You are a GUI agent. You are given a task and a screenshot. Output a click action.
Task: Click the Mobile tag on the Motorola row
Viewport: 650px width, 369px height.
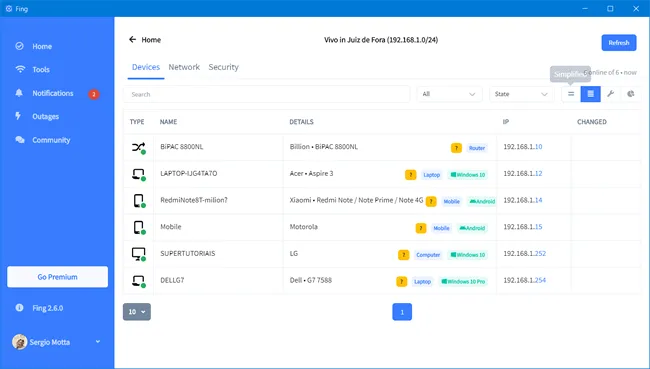click(441, 228)
